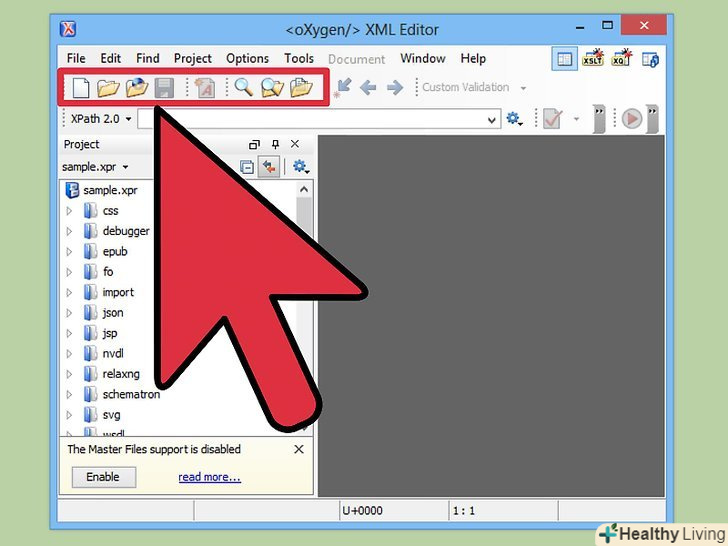Image resolution: width=728 pixels, height=546 pixels.
Task: Open the Custom Validation dropdown arrow
Action: [523, 88]
